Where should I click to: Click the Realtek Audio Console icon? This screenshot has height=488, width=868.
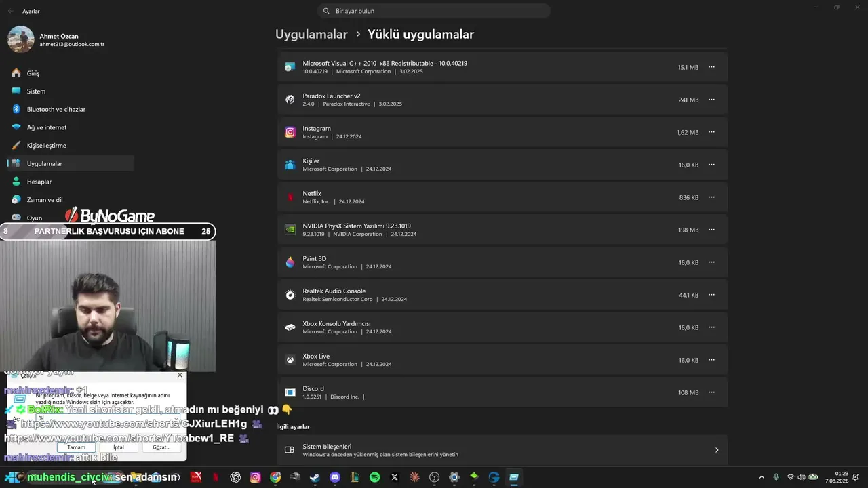point(290,295)
